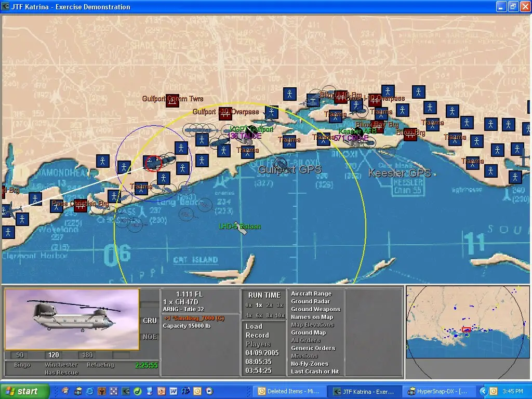Toggle Names on Map option
Image resolution: width=532 pixels, height=399 pixels.
pyautogui.click(x=312, y=317)
